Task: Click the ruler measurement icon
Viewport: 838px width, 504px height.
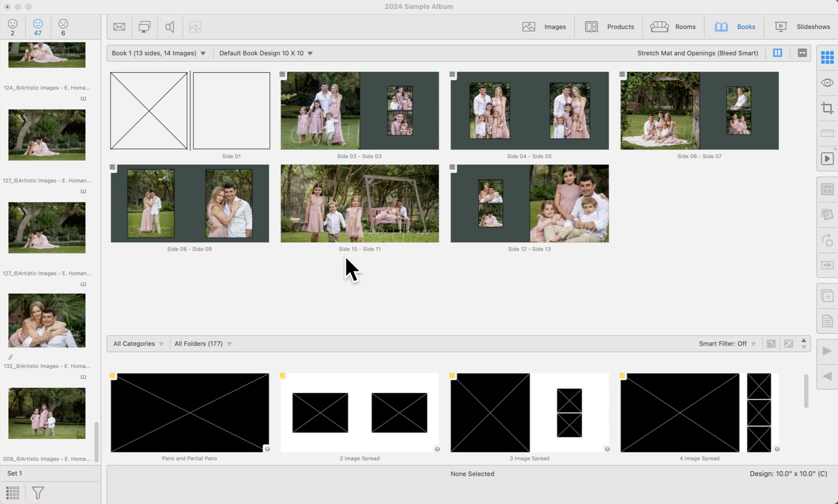Action: click(x=827, y=133)
